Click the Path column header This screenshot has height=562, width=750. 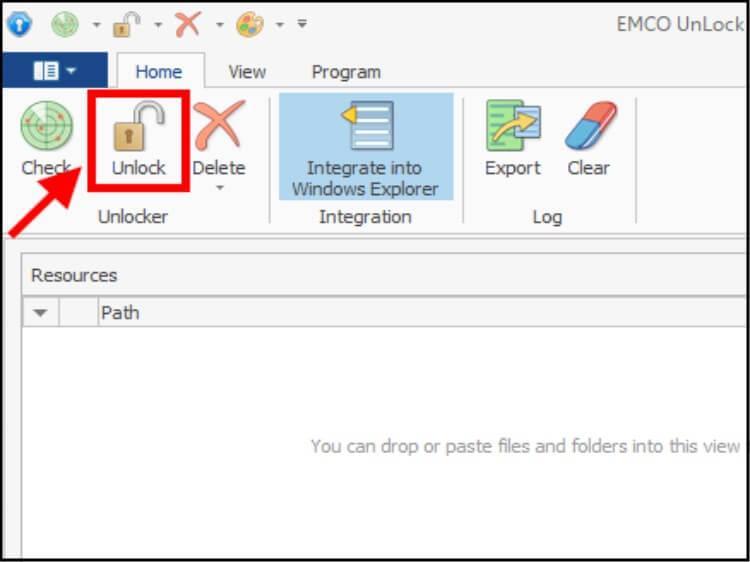point(423,313)
